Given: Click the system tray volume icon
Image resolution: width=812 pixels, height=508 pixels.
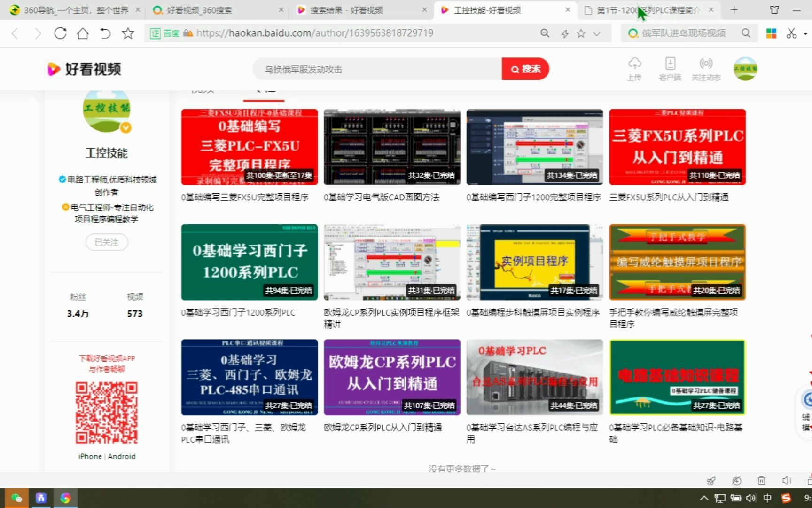Looking at the screenshot, I should (751, 498).
